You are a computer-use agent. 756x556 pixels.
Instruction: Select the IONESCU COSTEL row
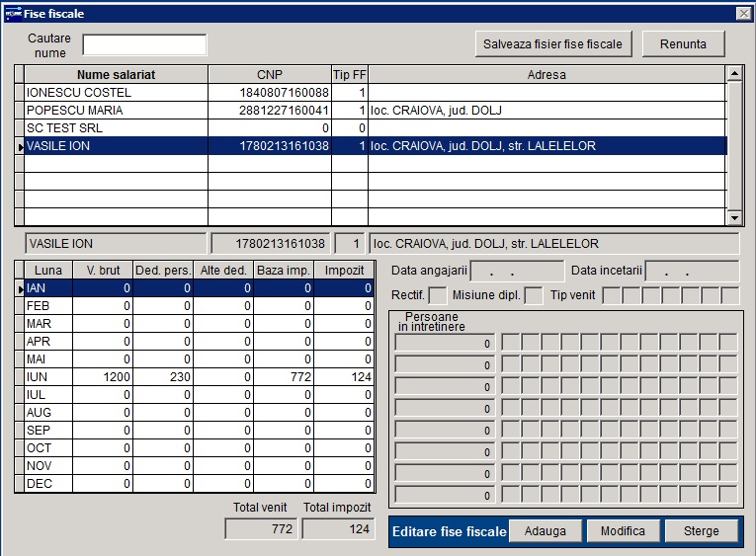371,92
